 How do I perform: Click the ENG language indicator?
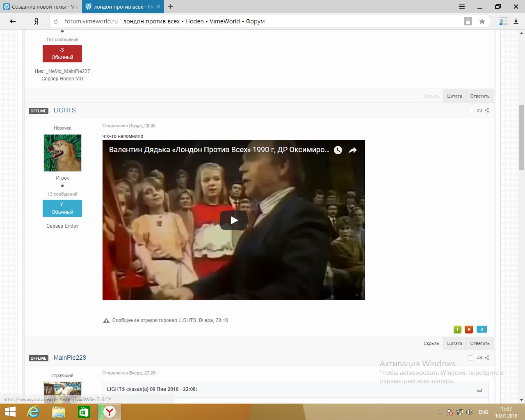click(x=484, y=412)
